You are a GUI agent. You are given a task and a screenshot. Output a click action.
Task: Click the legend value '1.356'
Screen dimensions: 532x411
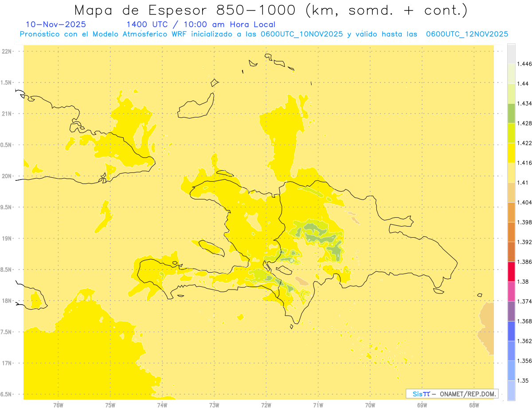(x=524, y=361)
